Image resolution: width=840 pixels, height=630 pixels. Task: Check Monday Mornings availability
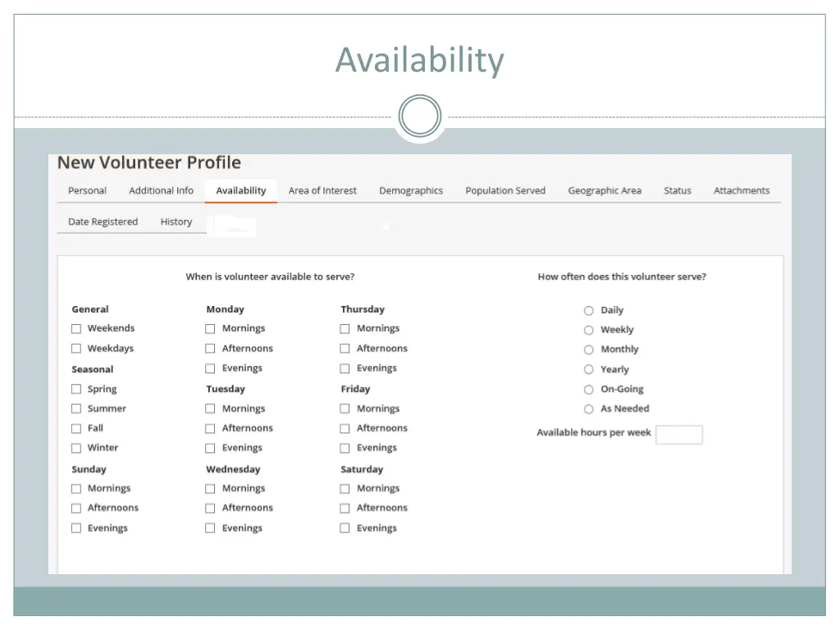[x=211, y=329]
